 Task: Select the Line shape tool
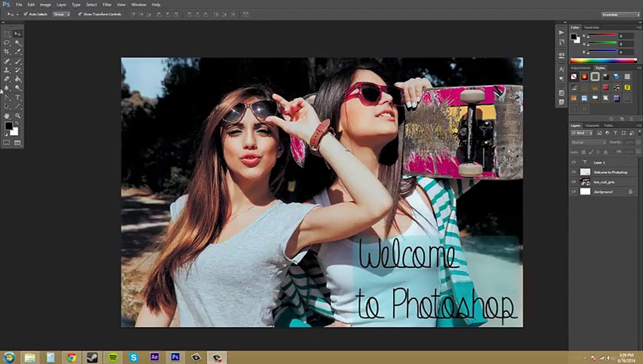[18, 106]
